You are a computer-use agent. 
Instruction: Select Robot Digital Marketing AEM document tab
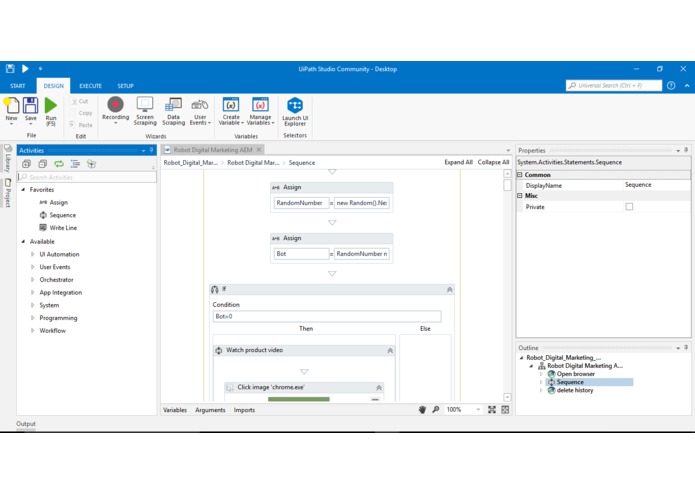[213, 150]
